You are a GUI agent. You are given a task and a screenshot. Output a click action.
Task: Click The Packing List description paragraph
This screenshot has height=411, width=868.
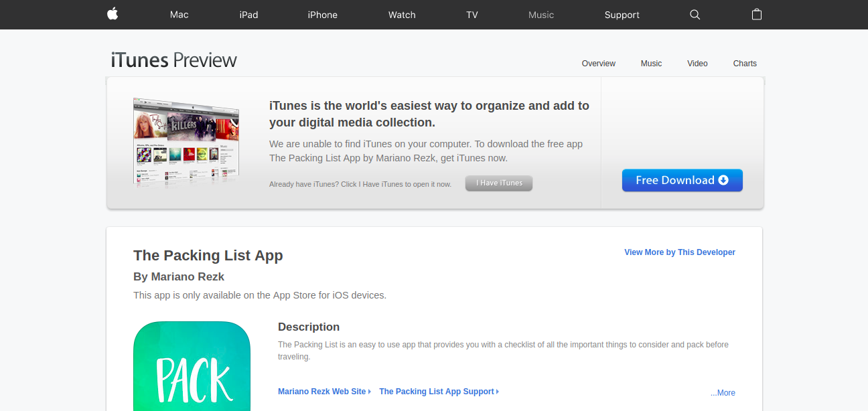pyautogui.click(x=503, y=351)
